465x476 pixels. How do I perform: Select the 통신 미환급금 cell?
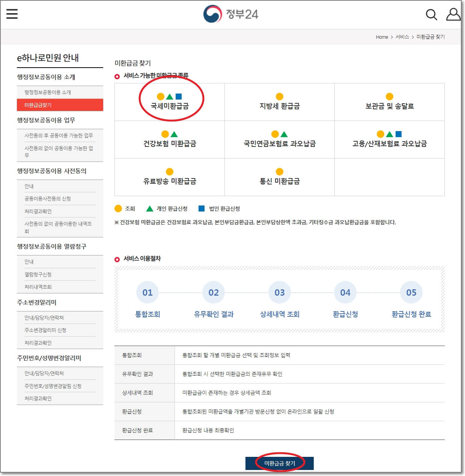pos(280,177)
